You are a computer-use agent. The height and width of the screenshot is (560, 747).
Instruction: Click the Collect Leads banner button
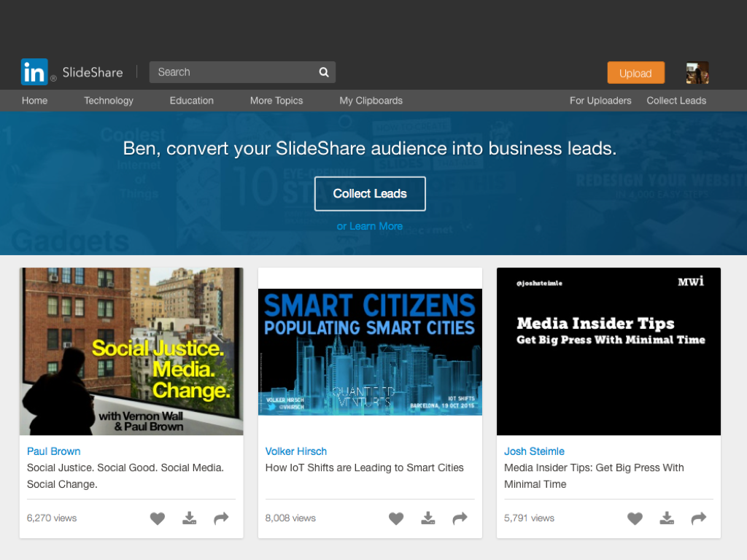(370, 193)
